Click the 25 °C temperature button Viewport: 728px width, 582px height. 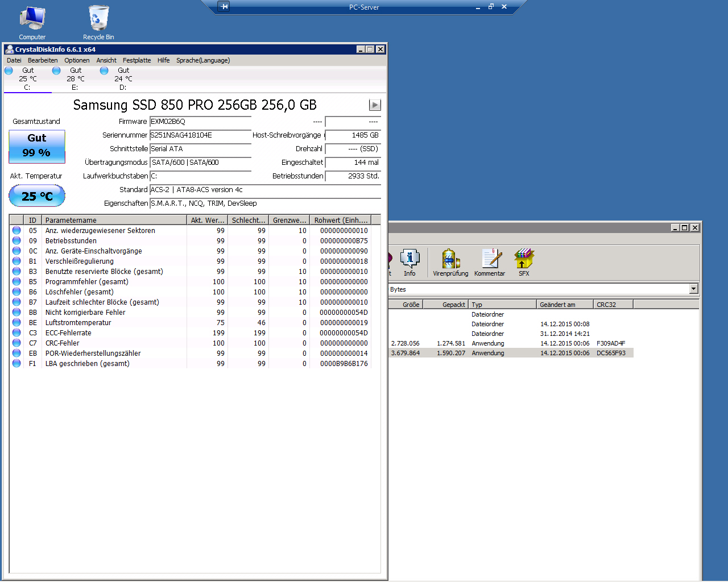pyautogui.click(x=37, y=196)
